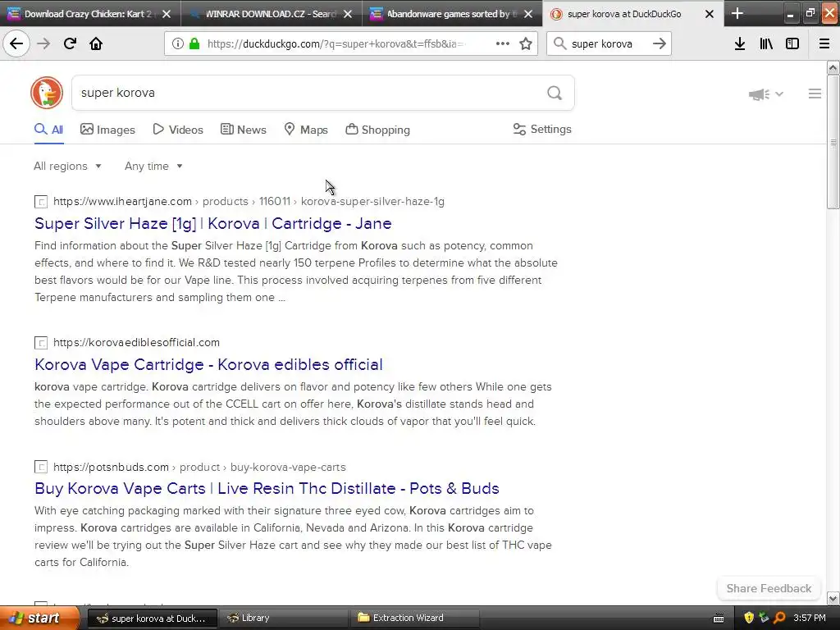This screenshot has height=630, width=840.
Task: Click the page scrollbar down arrow
Action: click(x=833, y=598)
